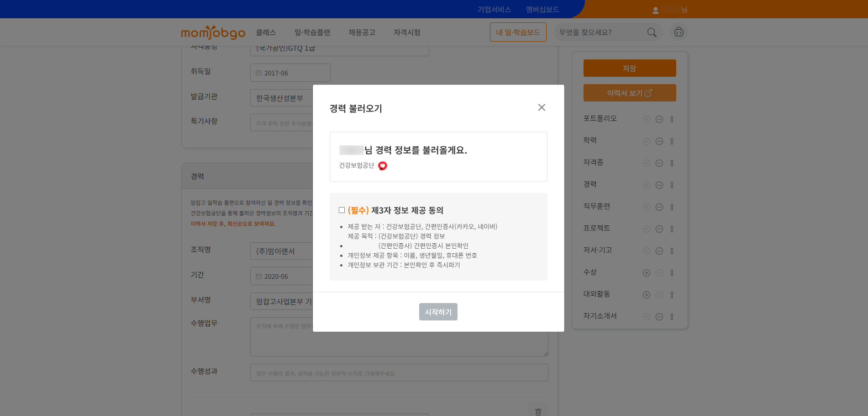Viewport: 868px width, 416px height.
Task: Click the minus icon beside 자격증
Action: tap(659, 163)
